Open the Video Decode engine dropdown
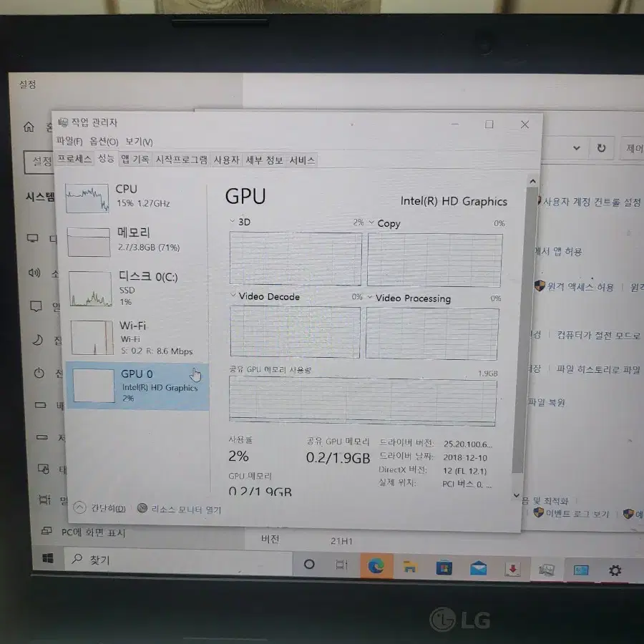644x644 pixels. pyautogui.click(x=233, y=296)
